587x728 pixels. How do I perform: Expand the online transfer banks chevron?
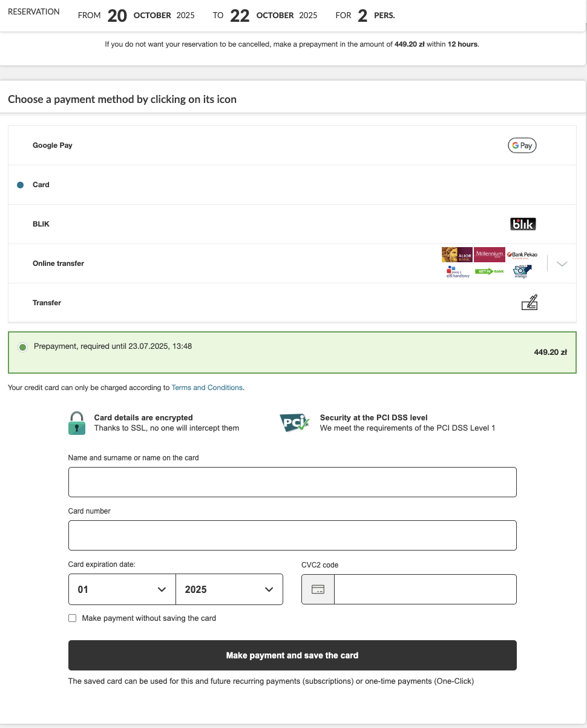562,263
